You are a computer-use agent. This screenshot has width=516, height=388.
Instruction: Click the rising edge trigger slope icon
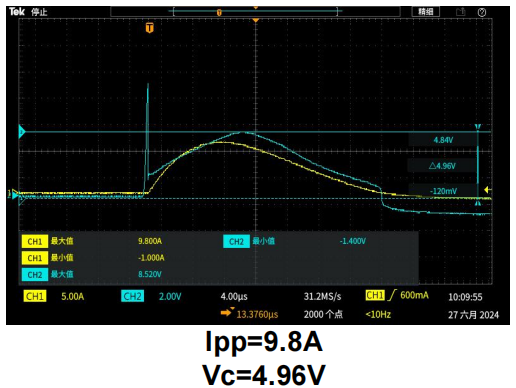pyautogui.click(x=393, y=295)
